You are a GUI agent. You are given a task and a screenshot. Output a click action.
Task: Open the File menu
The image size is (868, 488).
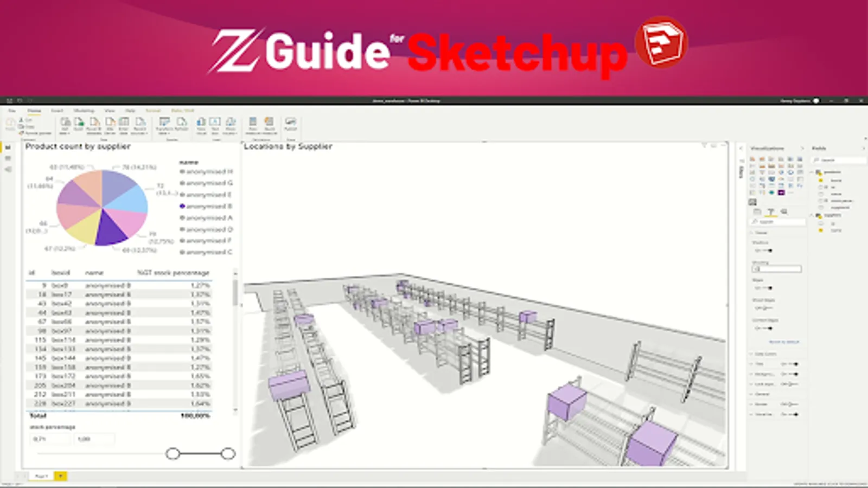12,111
